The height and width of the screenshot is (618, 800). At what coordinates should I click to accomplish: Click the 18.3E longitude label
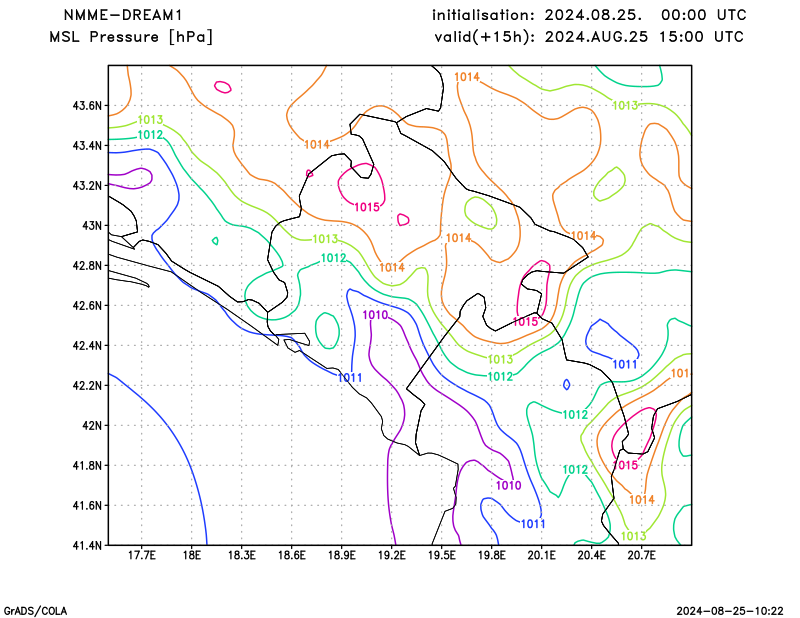tap(241, 555)
